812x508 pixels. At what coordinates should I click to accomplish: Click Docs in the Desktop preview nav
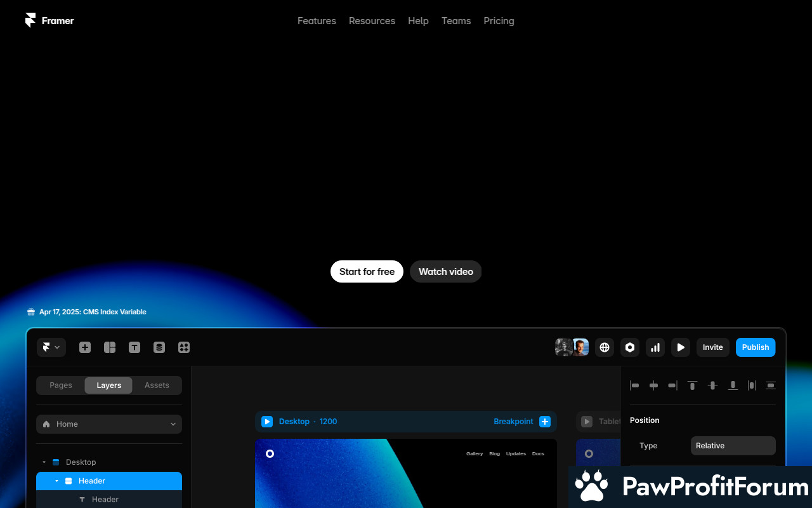(538, 454)
